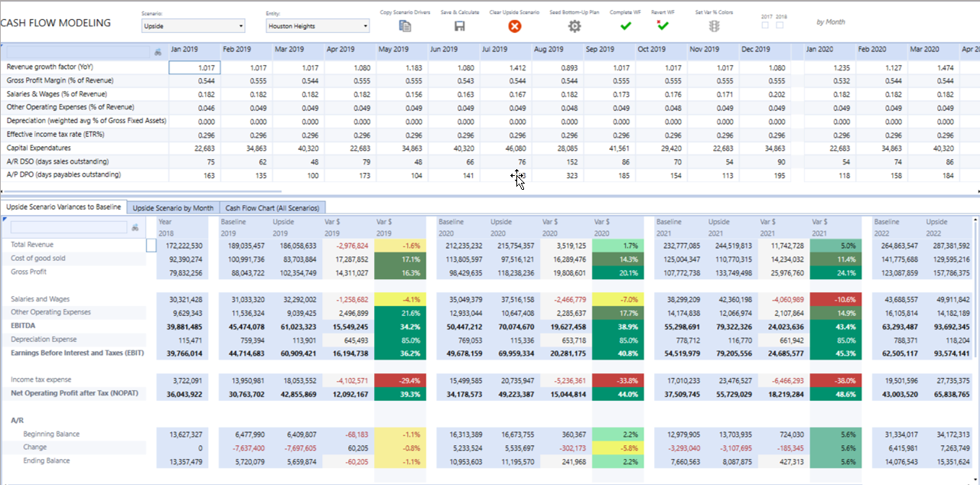This screenshot has height=485, width=980.
Task: Click the search field in variances grid
Action: pyautogui.click(x=69, y=227)
